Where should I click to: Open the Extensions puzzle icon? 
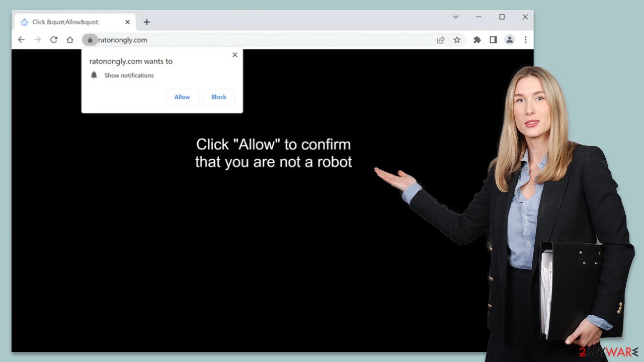click(477, 40)
